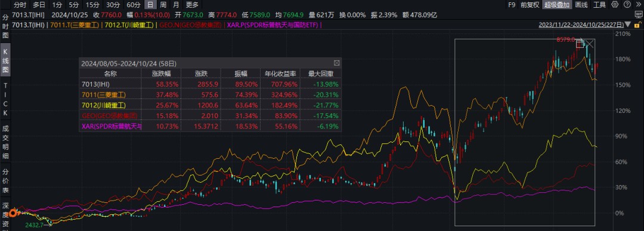This screenshot has height=231, width=644.
Task: Select the 月 monthly period
Action: click(x=176, y=5)
